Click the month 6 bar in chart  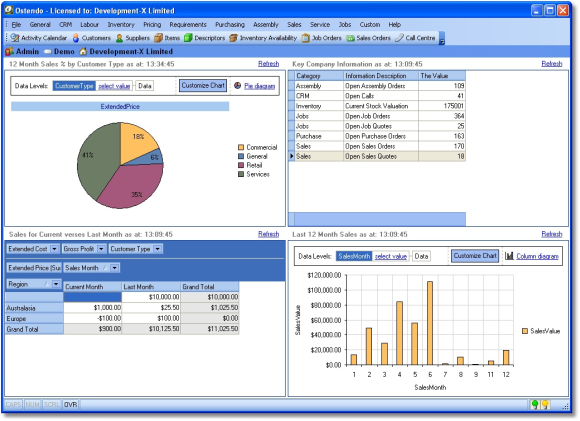(x=430, y=323)
